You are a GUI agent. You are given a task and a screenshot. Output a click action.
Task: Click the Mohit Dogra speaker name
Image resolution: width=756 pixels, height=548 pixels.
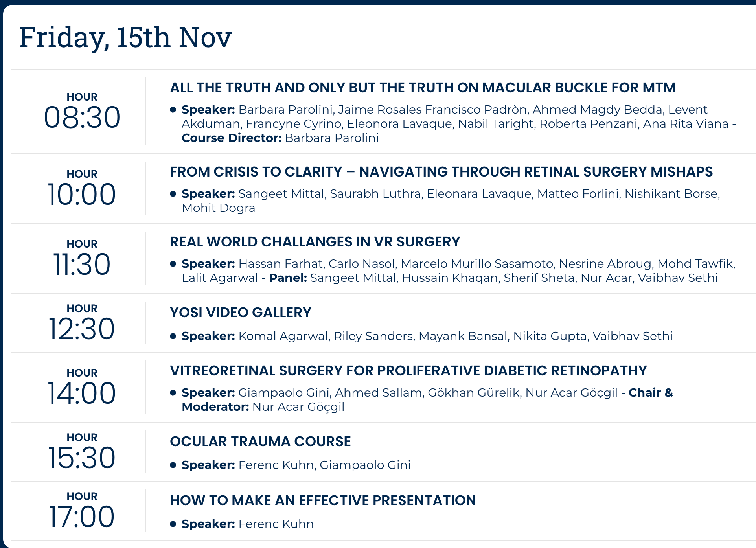tap(219, 208)
